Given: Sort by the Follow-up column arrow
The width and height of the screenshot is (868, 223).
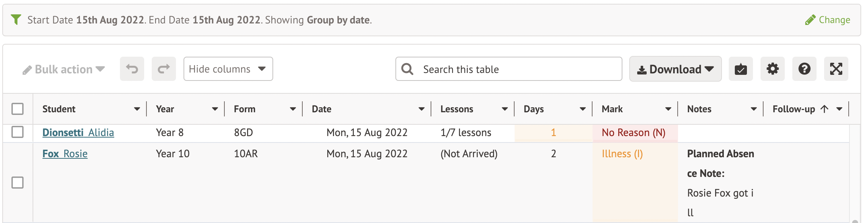Looking at the screenshot, I should coord(824,109).
